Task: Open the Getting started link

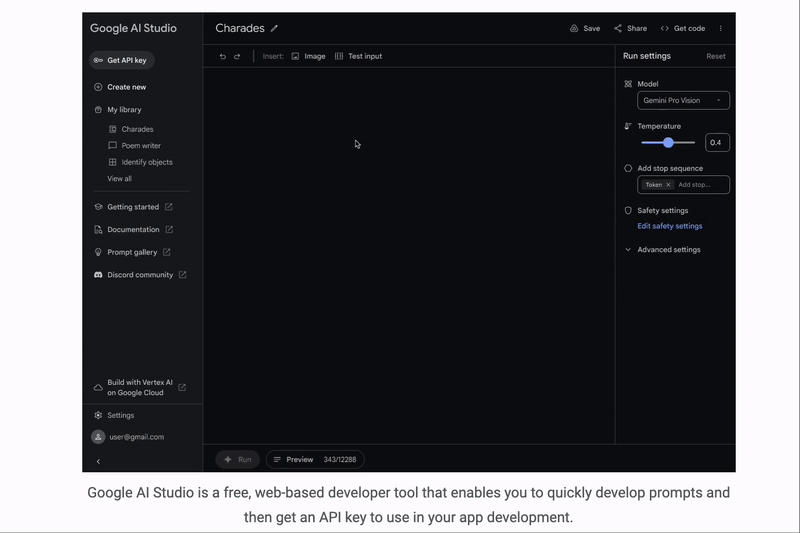Action: tap(133, 207)
